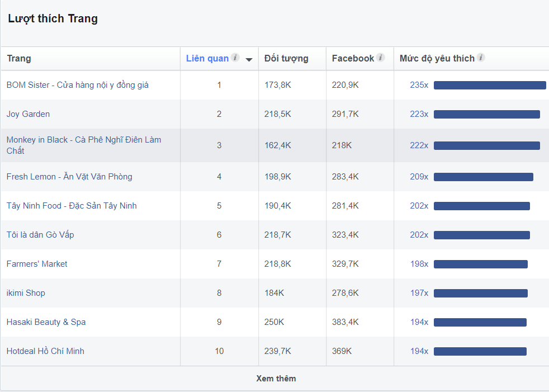Toggle sort arrow in Liên quan column

249,59
